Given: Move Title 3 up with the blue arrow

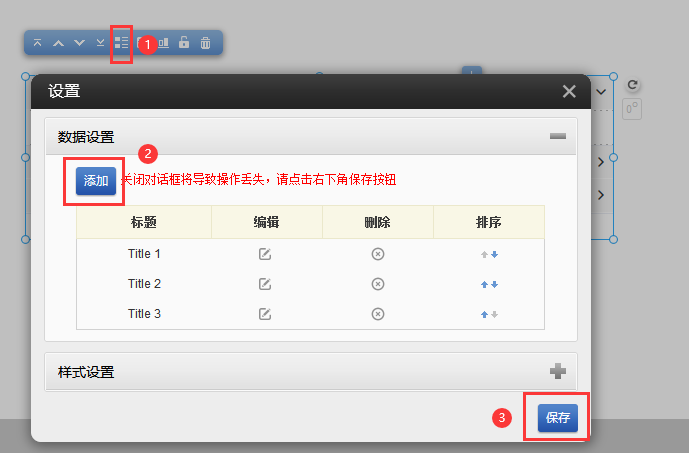Looking at the screenshot, I should click(485, 314).
